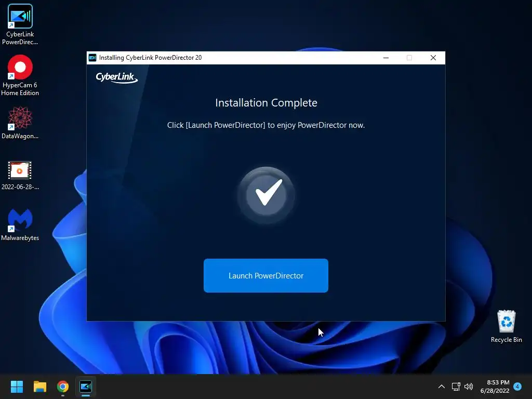Open CyberLink PowerDirector desktop shortcut
Image resolution: width=532 pixels, height=399 pixels.
(x=20, y=24)
